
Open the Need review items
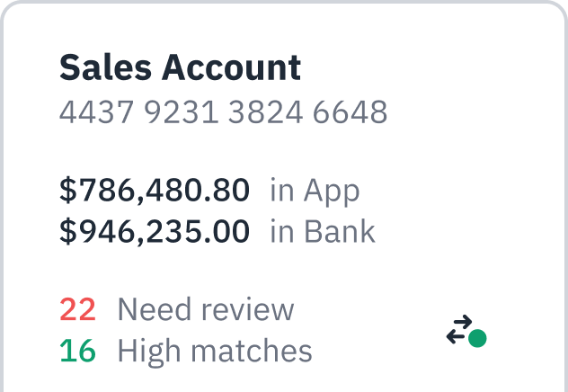(206, 309)
